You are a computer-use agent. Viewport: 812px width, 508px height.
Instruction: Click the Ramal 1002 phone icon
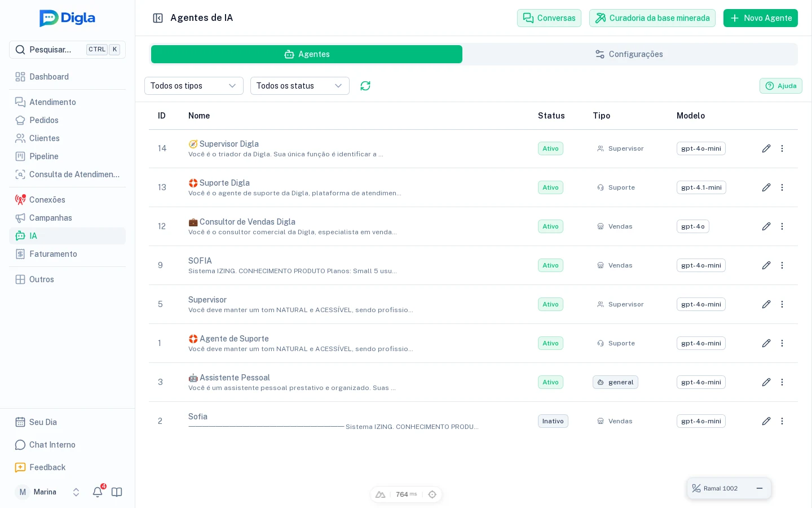(696, 488)
